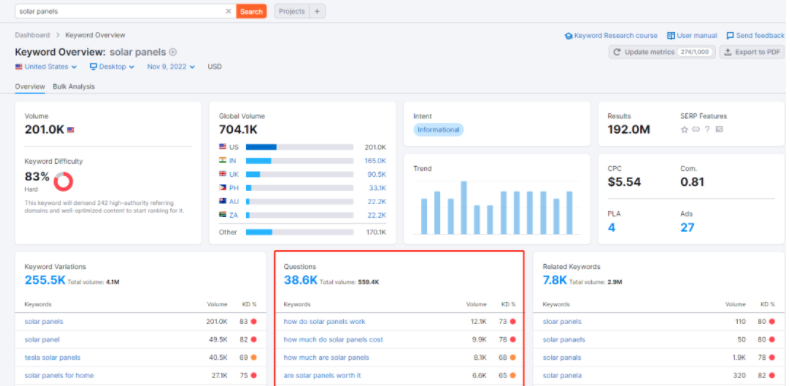
Task: Switch to Bulk Analysis tab
Action: point(74,87)
